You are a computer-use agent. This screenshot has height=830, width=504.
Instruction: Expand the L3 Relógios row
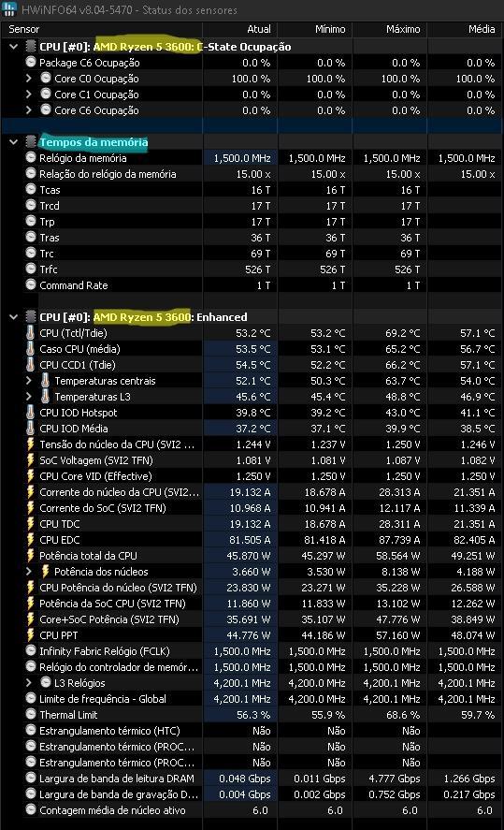[29, 683]
